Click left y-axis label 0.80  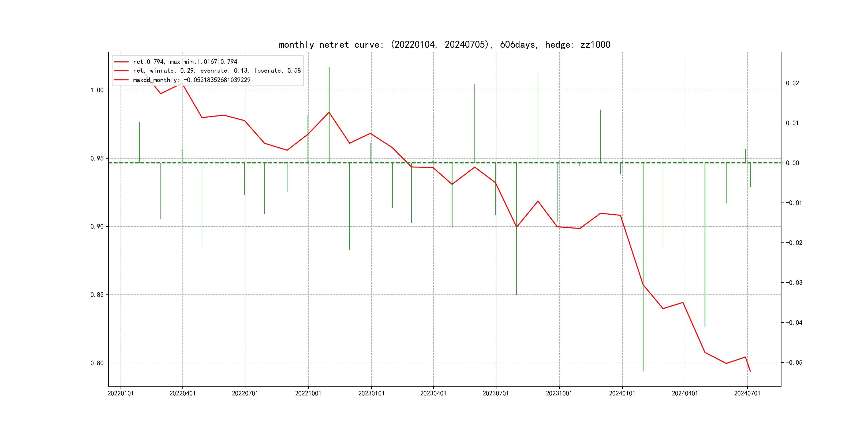97,363
